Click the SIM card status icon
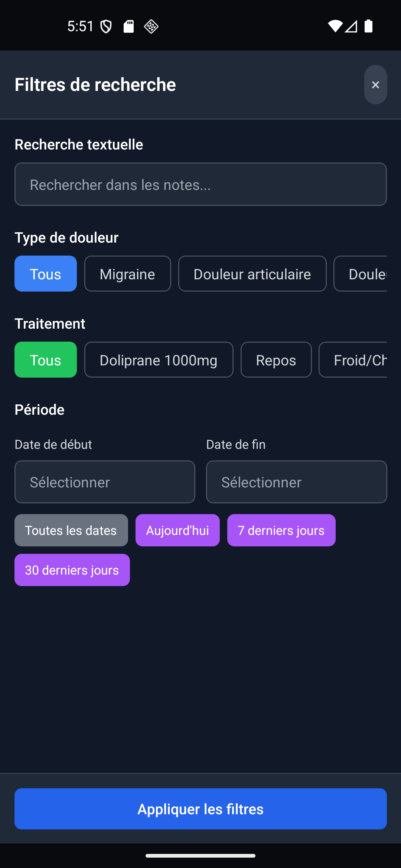This screenshot has height=868, width=401. point(128,26)
